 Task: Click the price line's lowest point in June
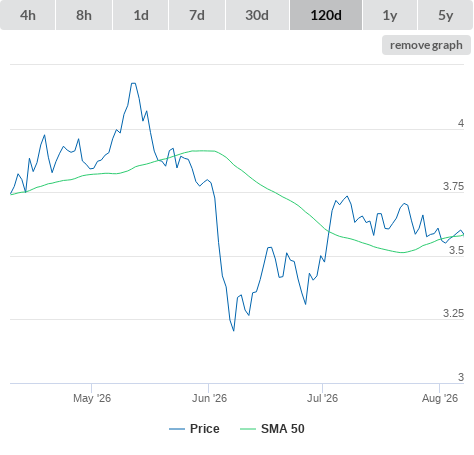[x=233, y=330]
